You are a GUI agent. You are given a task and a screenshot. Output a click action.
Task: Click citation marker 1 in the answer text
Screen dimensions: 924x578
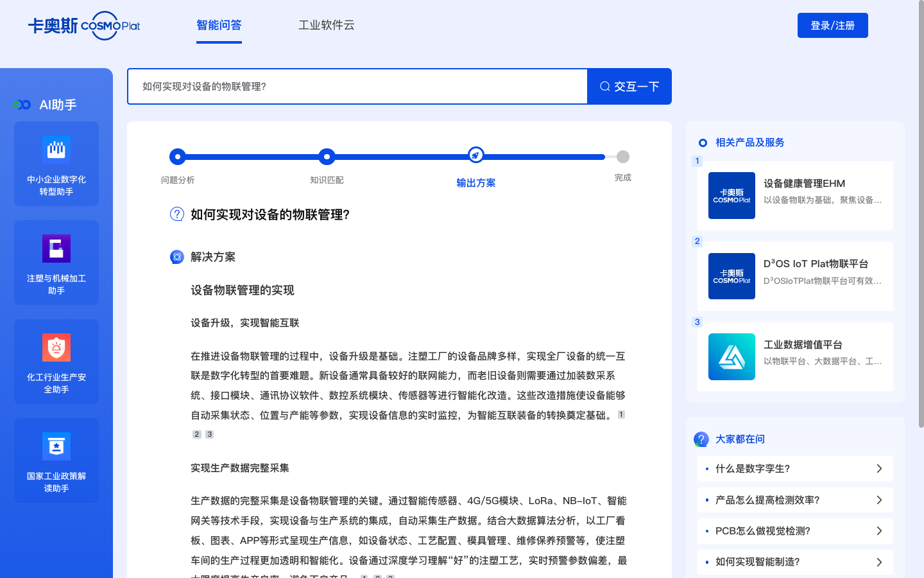(620, 415)
